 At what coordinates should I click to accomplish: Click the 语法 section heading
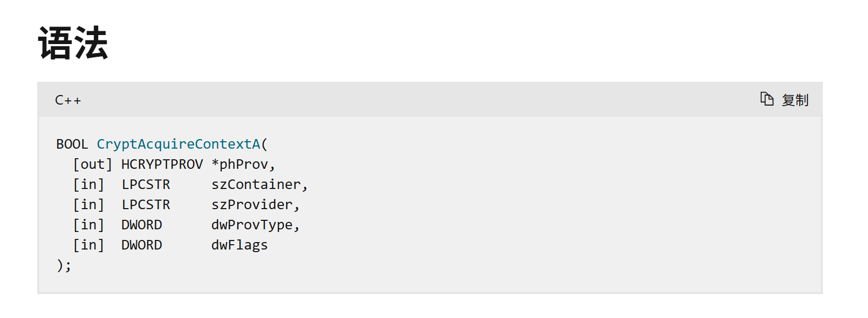click(73, 43)
